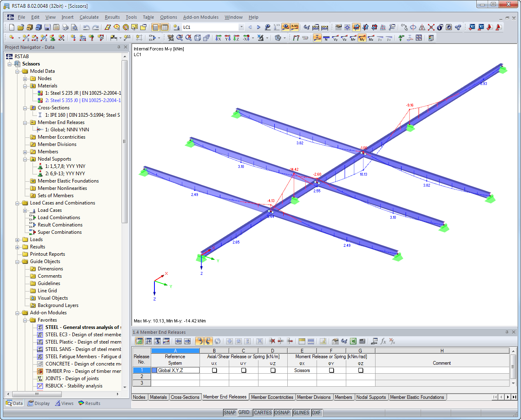The width and height of the screenshot is (521, 420).
Task: Enable the φZ moment release checkbox
Action: 361,370
